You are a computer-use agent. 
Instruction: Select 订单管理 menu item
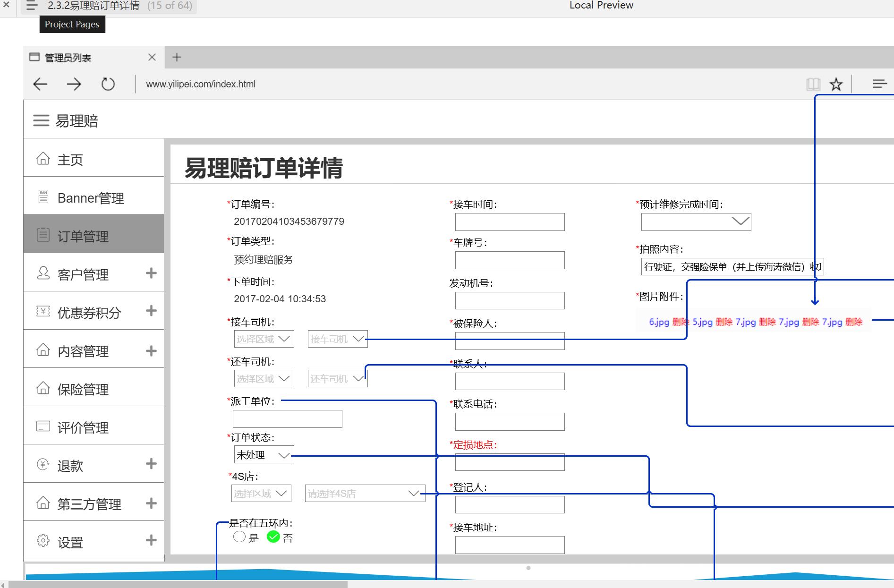pyautogui.click(x=94, y=234)
